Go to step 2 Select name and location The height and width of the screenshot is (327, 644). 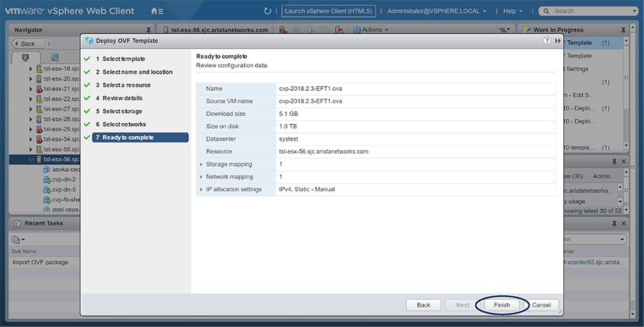pyautogui.click(x=134, y=72)
